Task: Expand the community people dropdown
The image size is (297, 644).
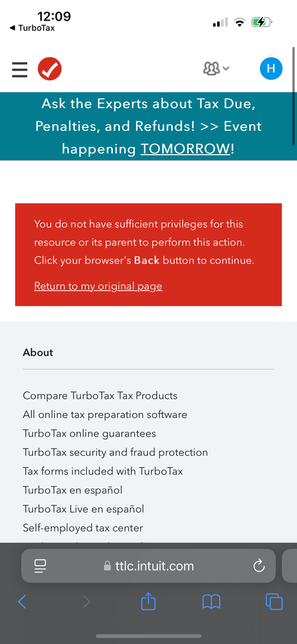Action: pyautogui.click(x=216, y=68)
